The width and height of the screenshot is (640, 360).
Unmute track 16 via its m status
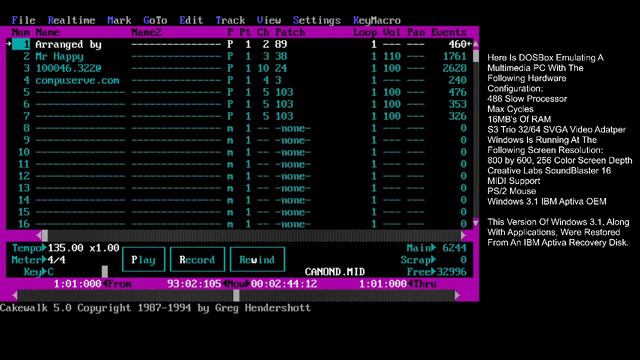coord(230,224)
